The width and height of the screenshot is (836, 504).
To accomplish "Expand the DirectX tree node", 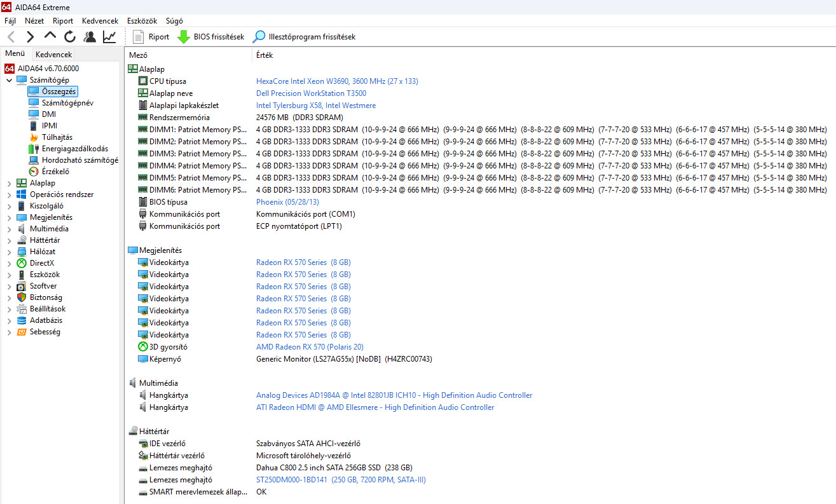I will tap(9, 263).
